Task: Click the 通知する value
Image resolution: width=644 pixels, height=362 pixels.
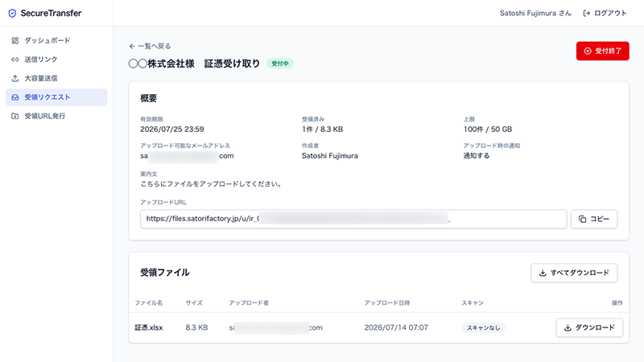Action: pos(477,156)
